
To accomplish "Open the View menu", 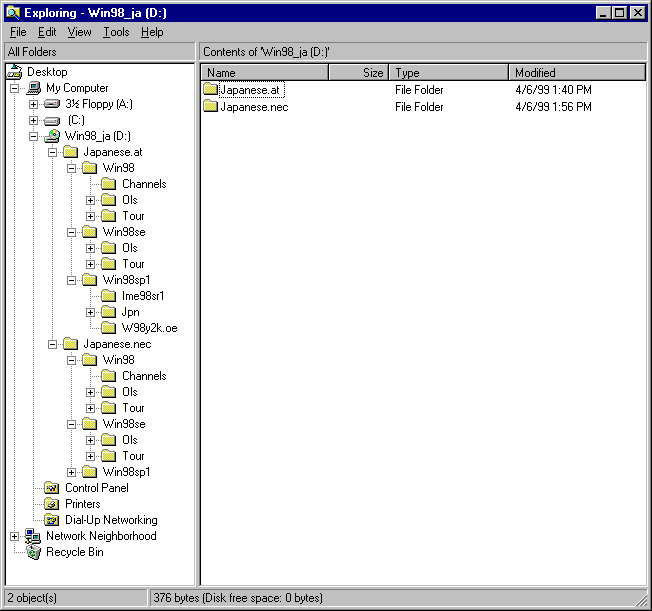I will pyautogui.click(x=79, y=32).
